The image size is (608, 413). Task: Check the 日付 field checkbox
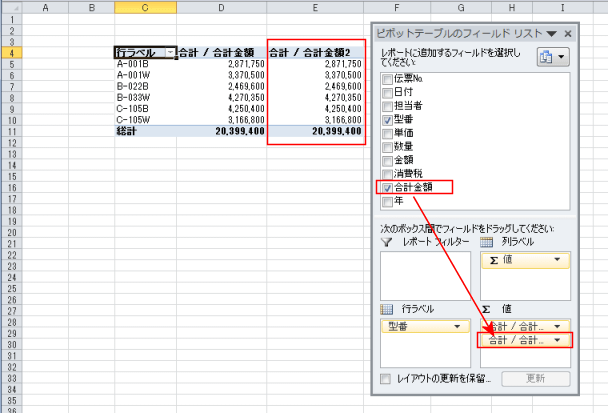click(387, 93)
